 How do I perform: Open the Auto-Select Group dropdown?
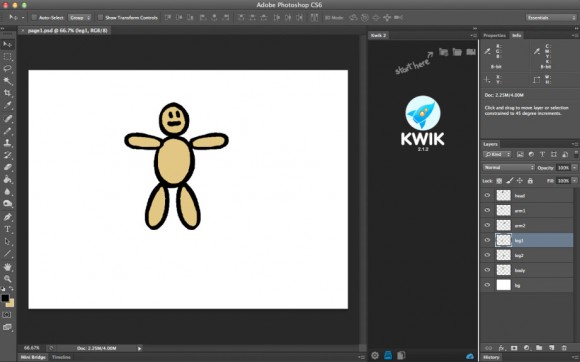[x=80, y=17]
